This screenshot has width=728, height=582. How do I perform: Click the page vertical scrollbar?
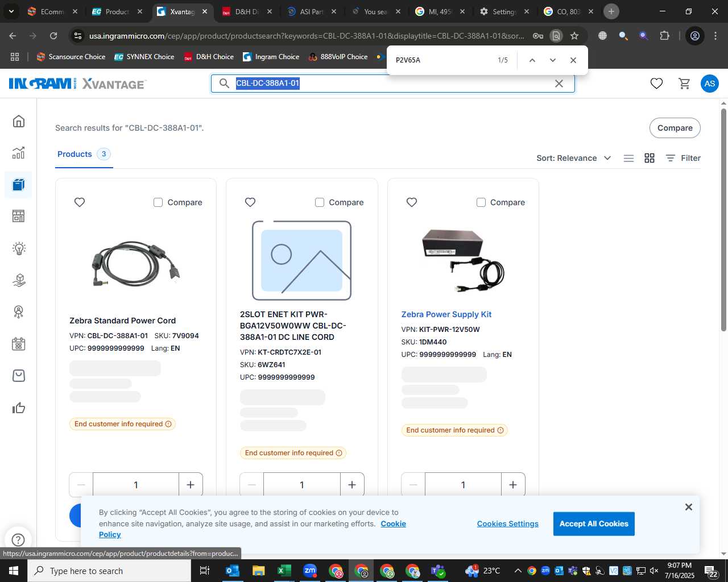(723, 219)
